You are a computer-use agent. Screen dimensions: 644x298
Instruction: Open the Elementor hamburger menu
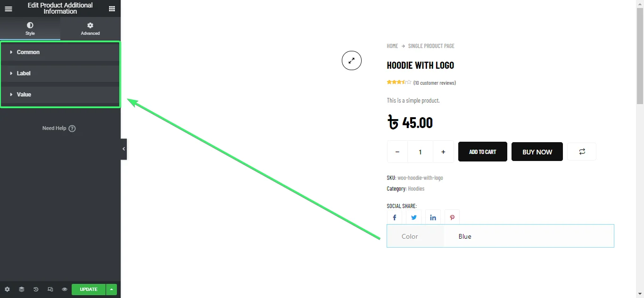click(x=8, y=8)
